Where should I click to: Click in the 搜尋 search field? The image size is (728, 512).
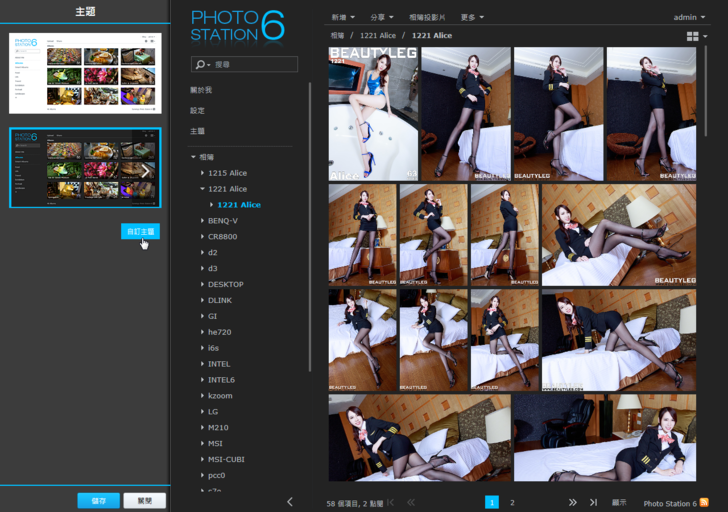(x=253, y=64)
